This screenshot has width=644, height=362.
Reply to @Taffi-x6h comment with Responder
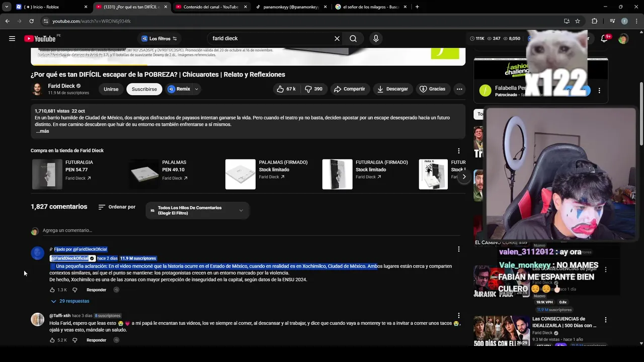(96, 340)
